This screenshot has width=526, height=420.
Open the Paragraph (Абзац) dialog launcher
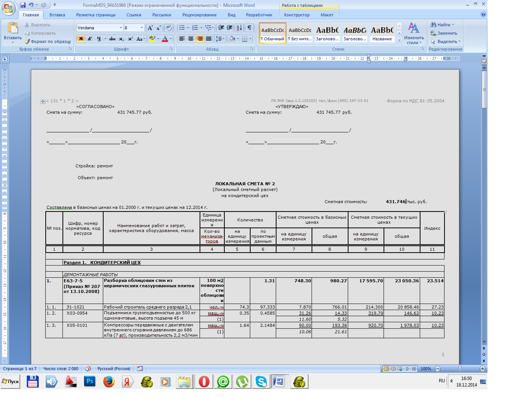252,49
